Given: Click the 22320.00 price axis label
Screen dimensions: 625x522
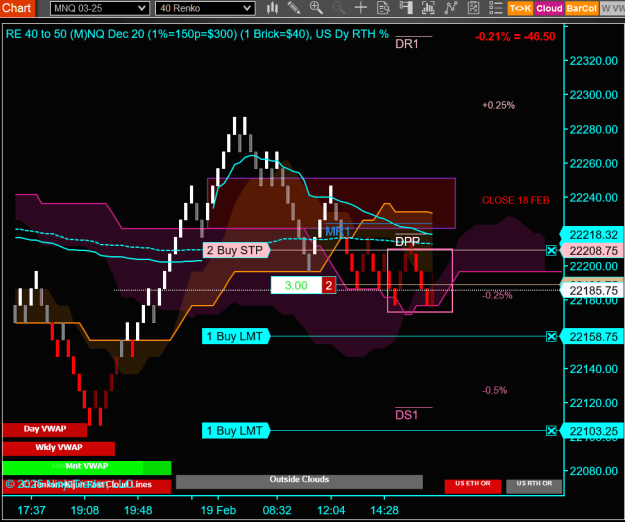Looking at the screenshot, I should tap(594, 61).
